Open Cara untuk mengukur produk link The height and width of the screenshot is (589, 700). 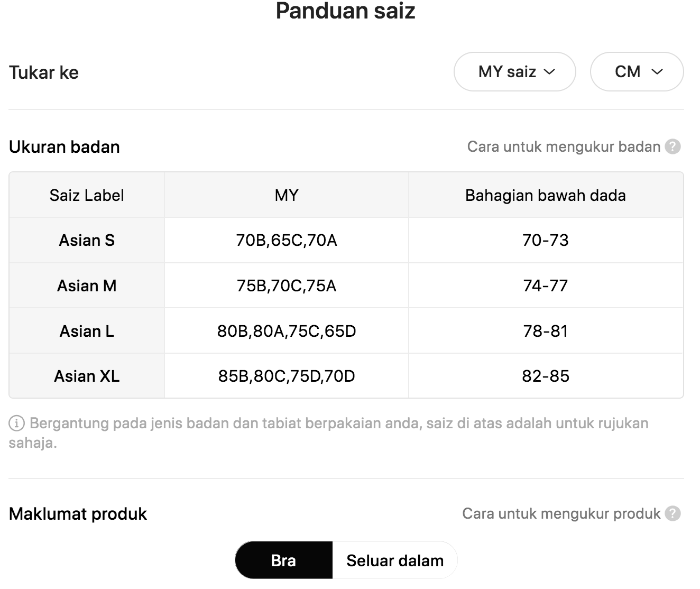561,513
